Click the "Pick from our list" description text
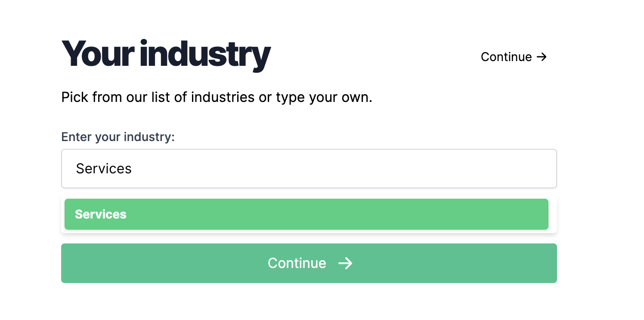Image resolution: width=644 pixels, height=320 pixels. 217,97
